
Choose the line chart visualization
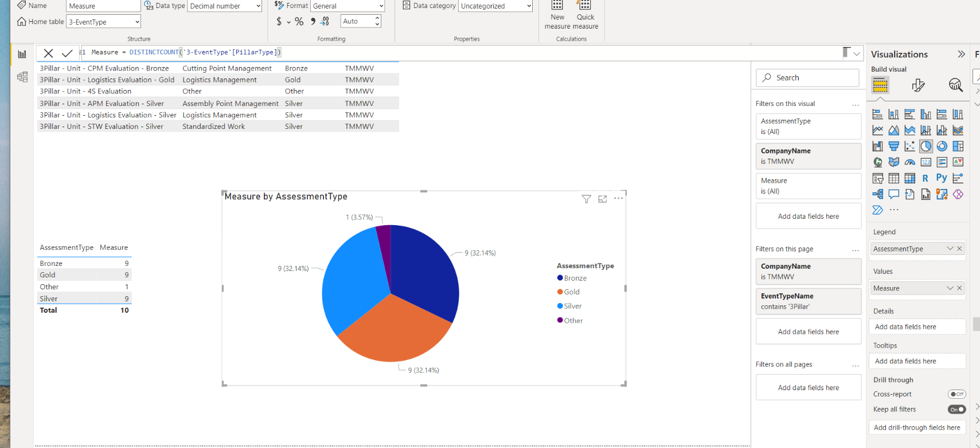pos(877,130)
